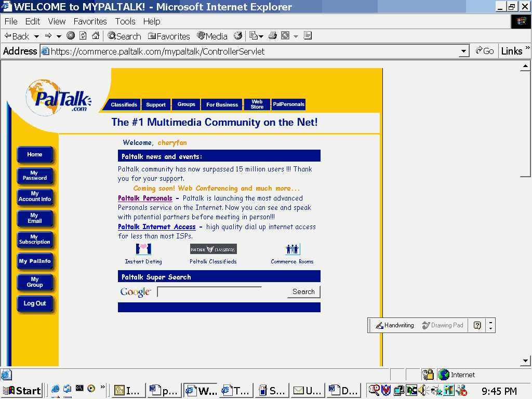Click the Forward arrow button
The height and width of the screenshot is (399, 532).
coord(48,36)
